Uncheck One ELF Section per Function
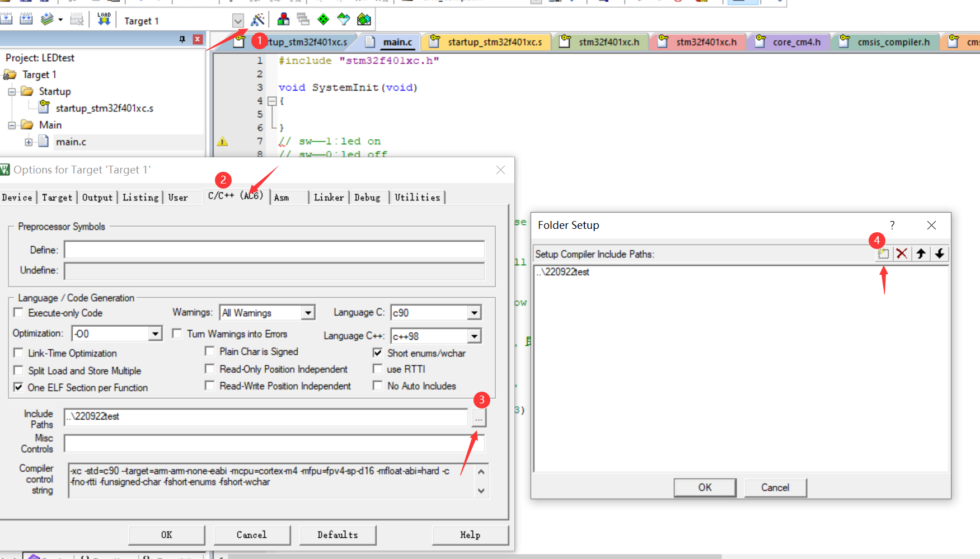 18,387
